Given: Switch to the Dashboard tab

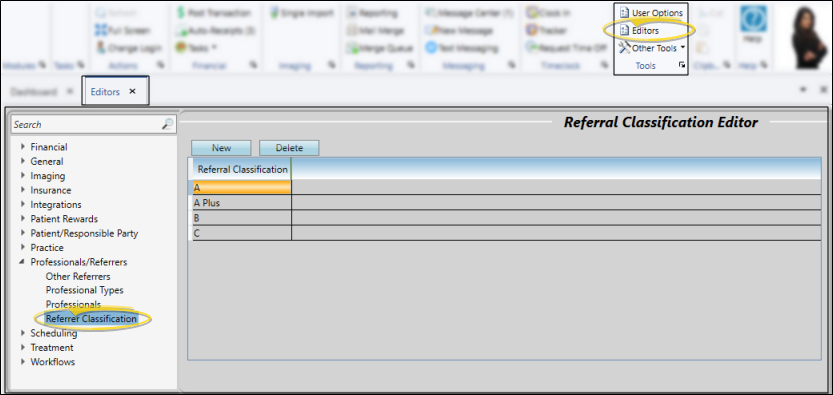Looking at the screenshot, I should pos(33,91).
